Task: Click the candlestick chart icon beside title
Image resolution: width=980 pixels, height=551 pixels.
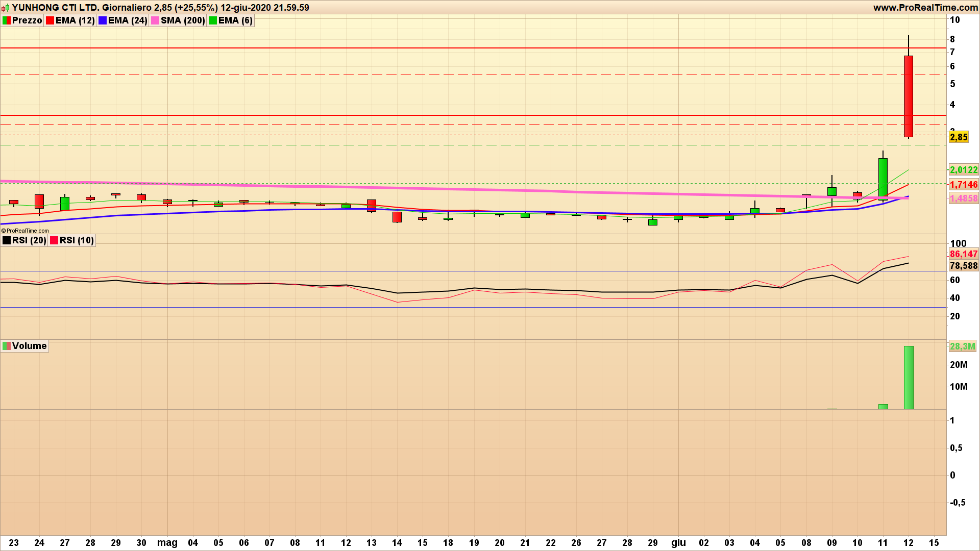Action: pyautogui.click(x=6, y=8)
